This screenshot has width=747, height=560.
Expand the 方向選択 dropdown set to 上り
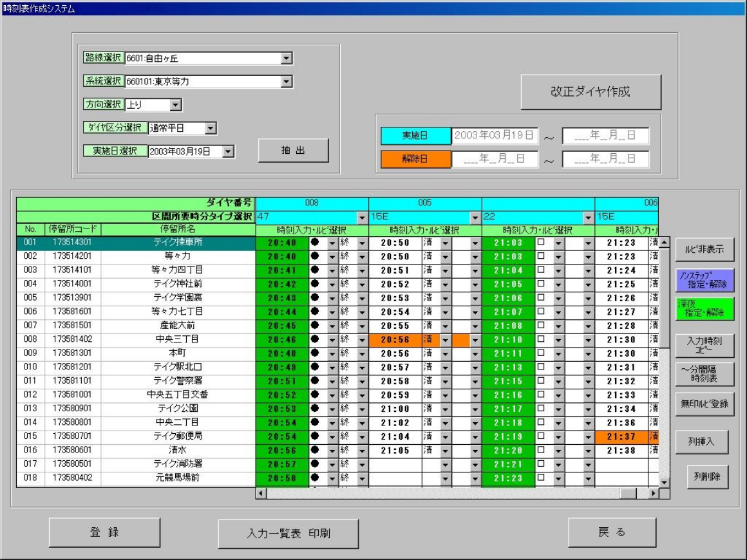175,105
